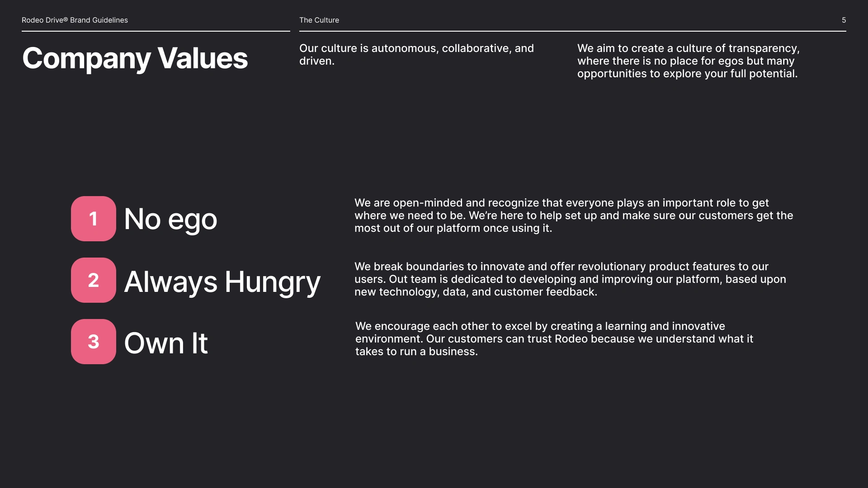This screenshot has width=868, height=488.
Task: Click 'The Culture' section label
Action: pyautogui.click(x=319, y=20)
